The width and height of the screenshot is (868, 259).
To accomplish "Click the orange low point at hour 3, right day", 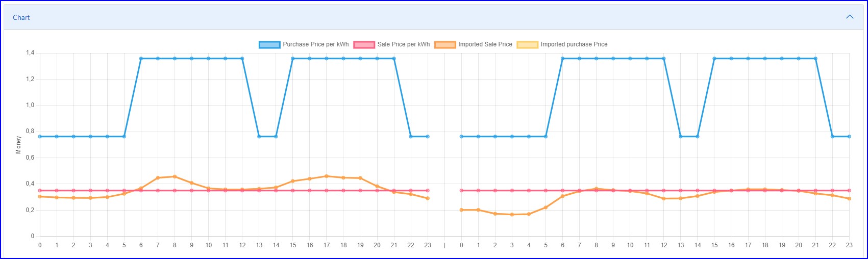I will click(x=512, y=215).
